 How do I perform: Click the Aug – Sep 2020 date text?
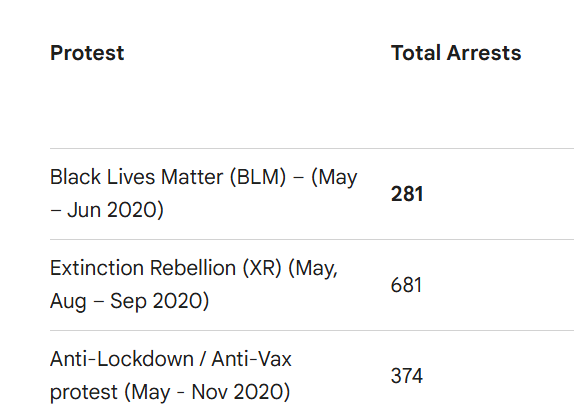(129, 301)
